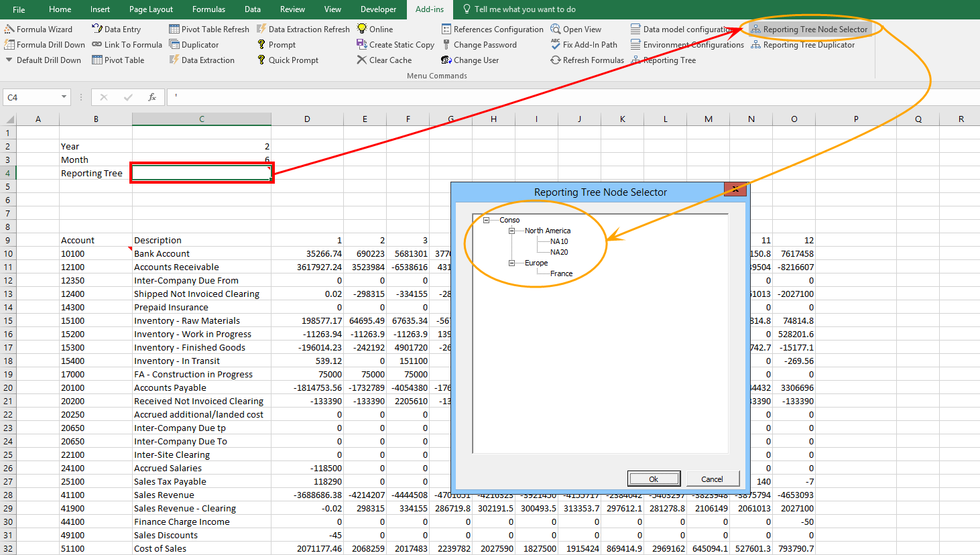Collapse the North America tree node
This screenshot has width=980, height=555.
(x=511, y=231)
